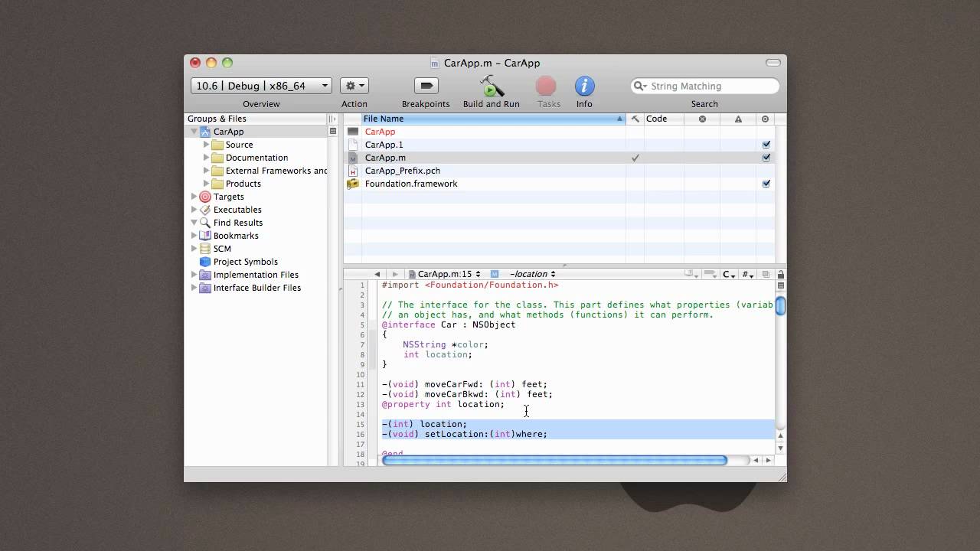Click the Build and Run hammer icon

[492, 86]
